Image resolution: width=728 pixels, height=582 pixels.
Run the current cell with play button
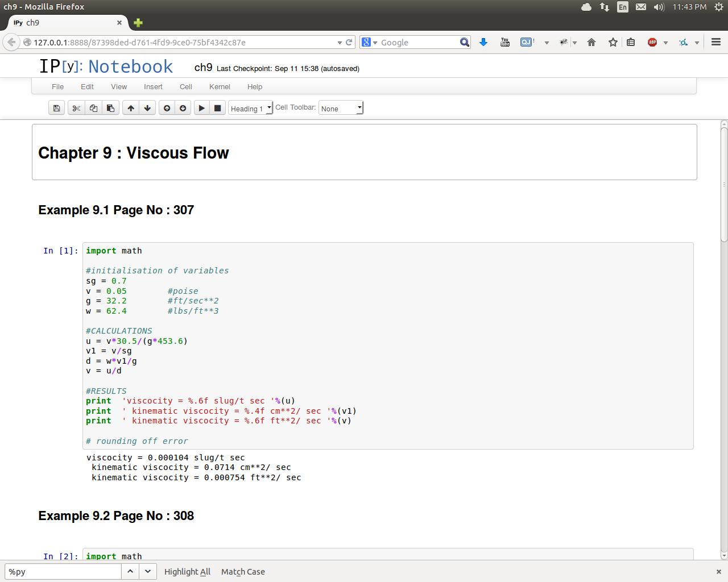pos(201,108)
